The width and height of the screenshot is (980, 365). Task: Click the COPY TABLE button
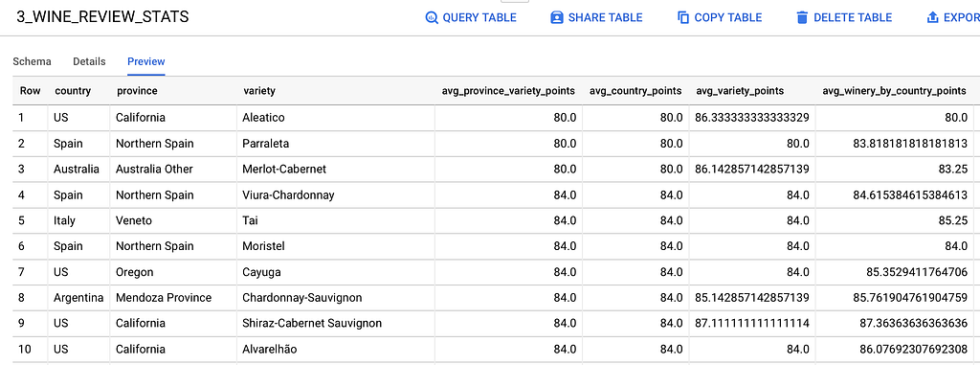point(720,17)
